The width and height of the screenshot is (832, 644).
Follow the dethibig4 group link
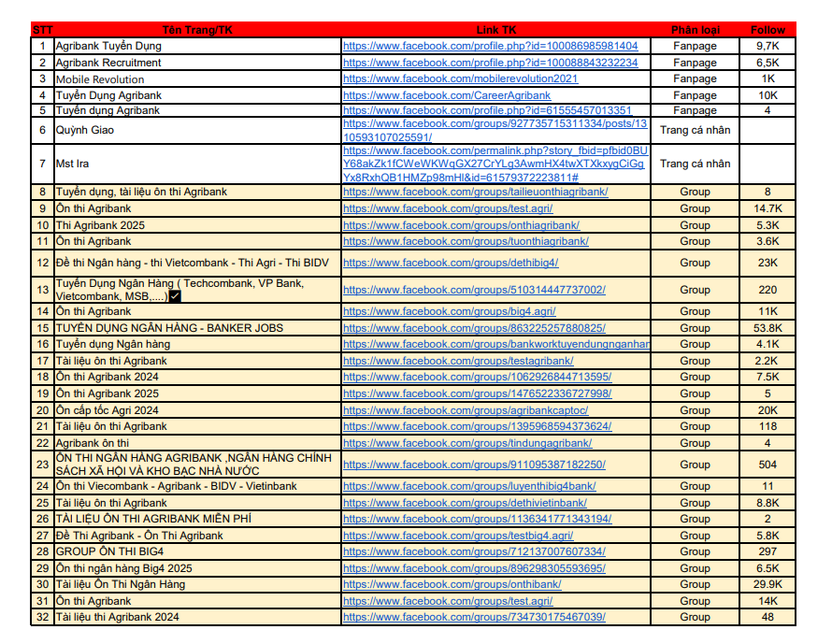[x=451, y=263]
